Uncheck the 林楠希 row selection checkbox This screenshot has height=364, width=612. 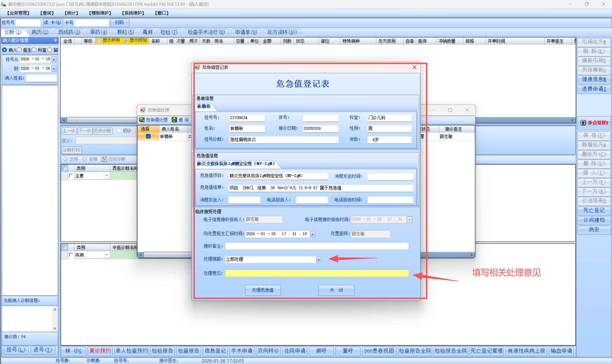(x=148, y=136)
